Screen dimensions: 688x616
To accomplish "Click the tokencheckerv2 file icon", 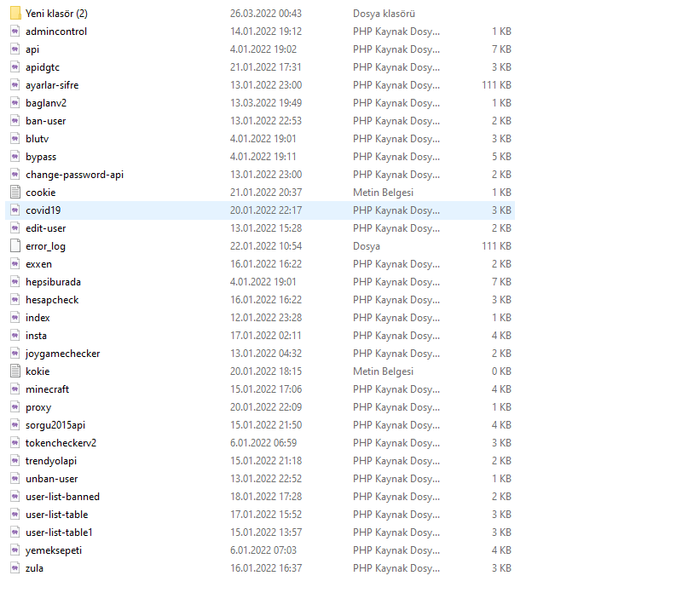I will pos(15,443).
